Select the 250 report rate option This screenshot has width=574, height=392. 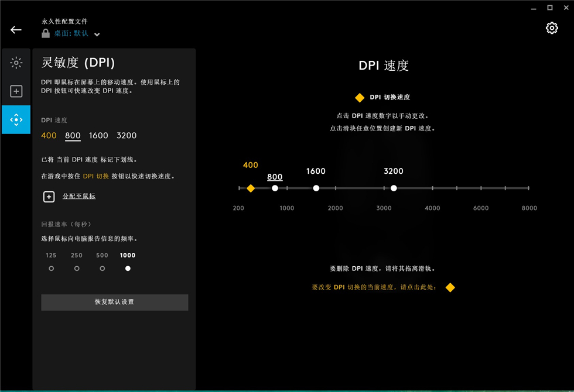tap(77, 268)
